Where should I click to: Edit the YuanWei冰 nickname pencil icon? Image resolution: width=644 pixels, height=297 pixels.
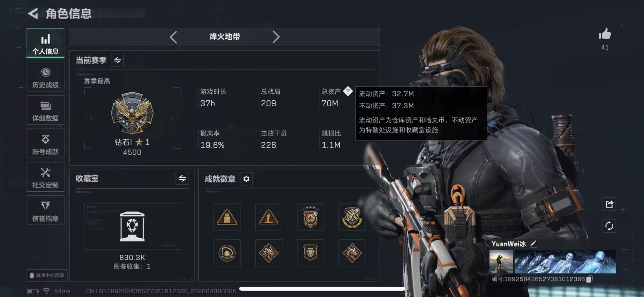point(533,244)
